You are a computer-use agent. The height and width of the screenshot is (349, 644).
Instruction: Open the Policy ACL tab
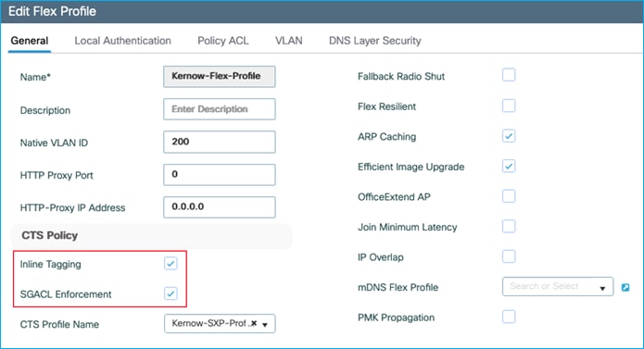223,41
